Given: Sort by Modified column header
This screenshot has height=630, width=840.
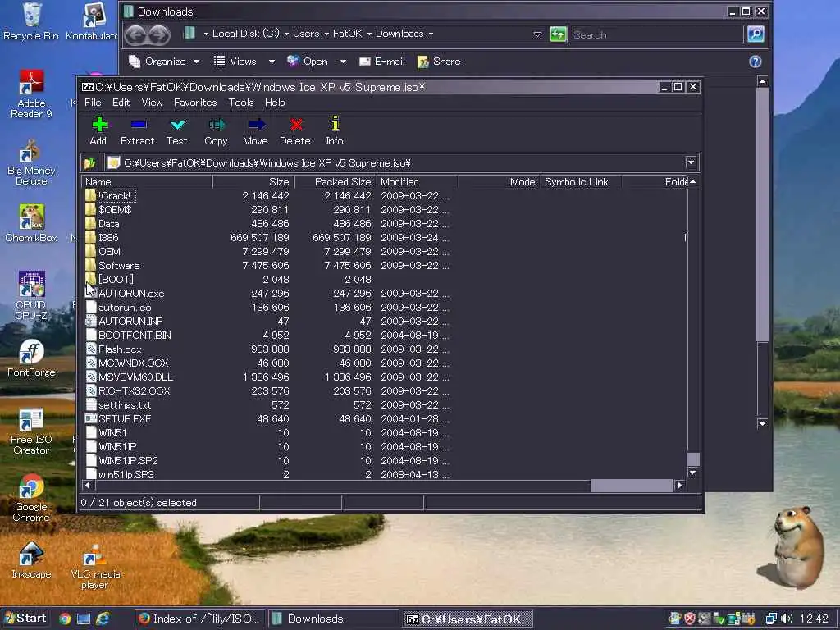Looking at the screenshot, I should point(418,182).
